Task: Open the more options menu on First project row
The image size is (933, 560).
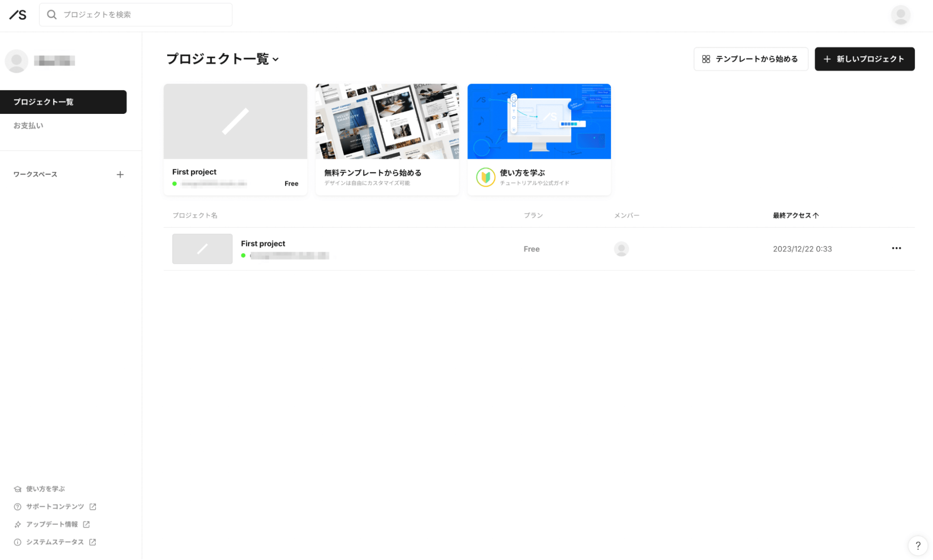Action: coord(896,248)
